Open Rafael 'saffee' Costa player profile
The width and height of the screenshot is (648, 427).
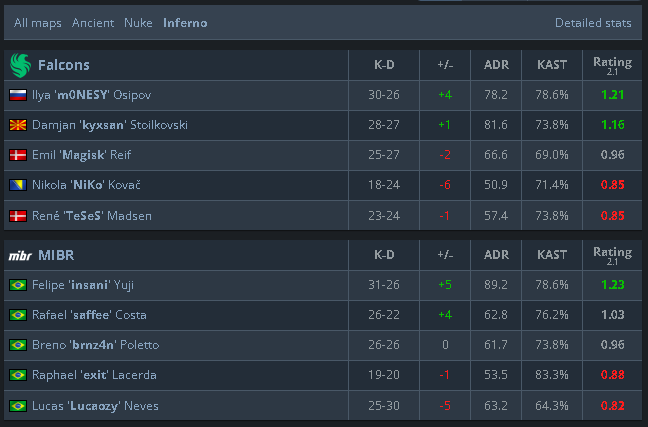coord(89,315)
